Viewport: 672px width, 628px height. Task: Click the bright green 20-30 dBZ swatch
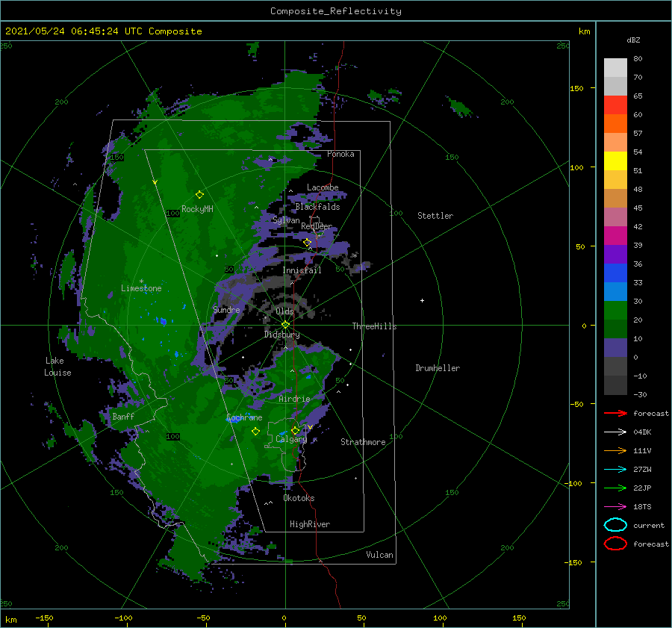click(615, 311)
